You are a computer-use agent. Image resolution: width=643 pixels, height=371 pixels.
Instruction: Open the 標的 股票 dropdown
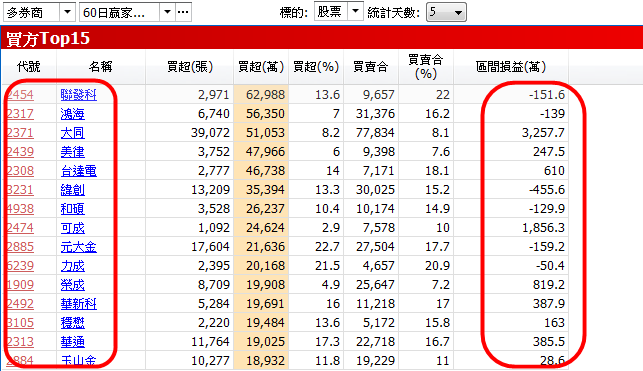(355, 11)
